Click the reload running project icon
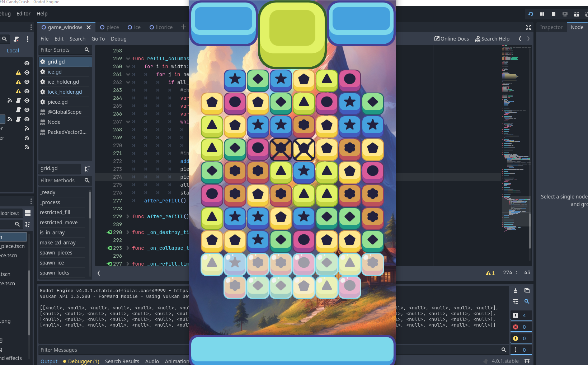588x365 pixels. [x=531, y=14]
